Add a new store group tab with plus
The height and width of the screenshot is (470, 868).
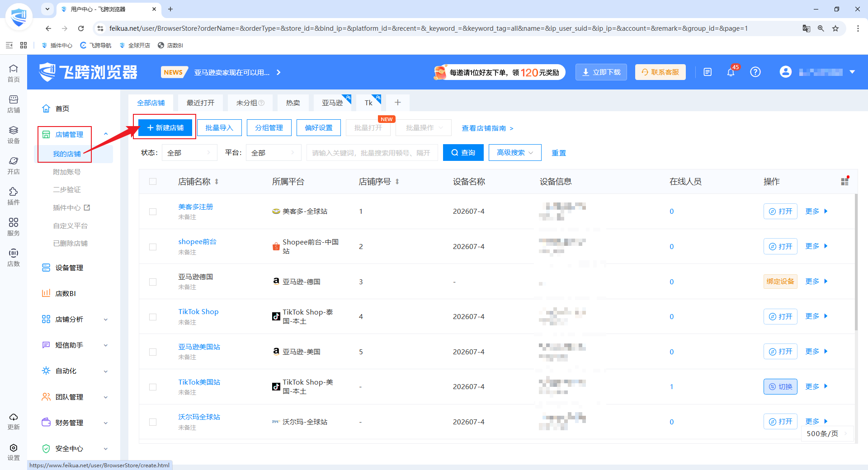(398, 103)
